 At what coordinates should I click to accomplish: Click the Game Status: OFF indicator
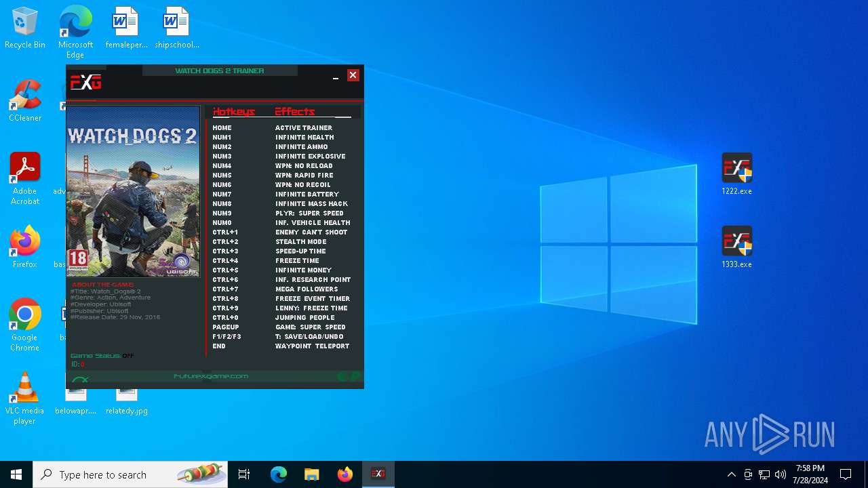click(x=102, y=356)
